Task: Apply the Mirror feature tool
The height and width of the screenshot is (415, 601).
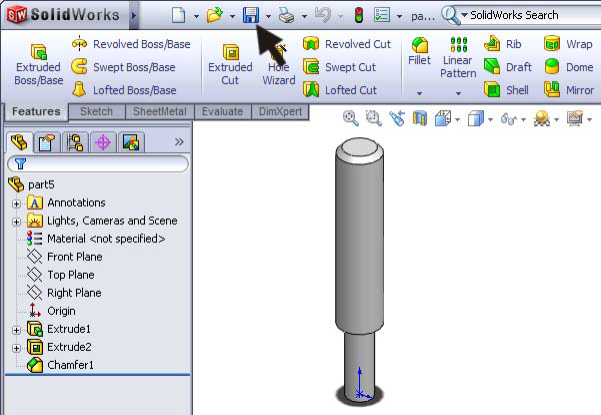Action: [x=568, y=89]
